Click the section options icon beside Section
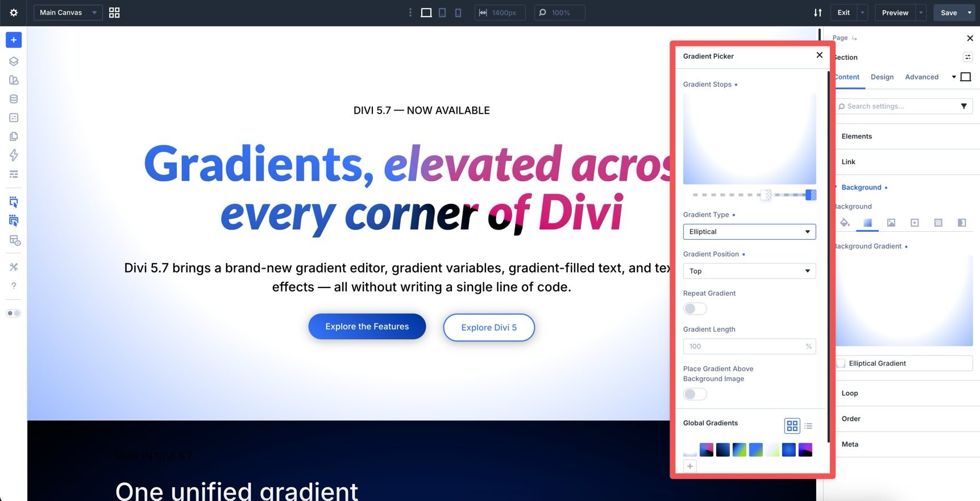Viewport: 980px width, 501px height. [x=967, y=57]
